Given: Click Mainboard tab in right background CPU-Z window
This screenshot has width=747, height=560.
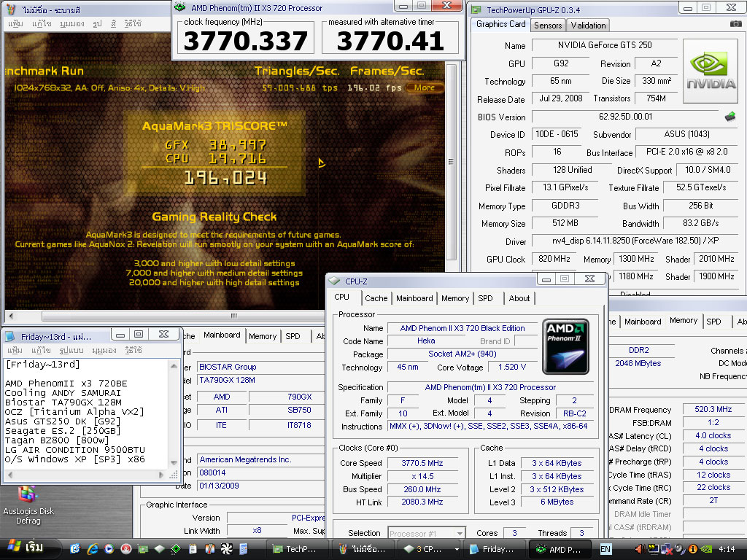Looking at the screenshot, I should 643,322.
